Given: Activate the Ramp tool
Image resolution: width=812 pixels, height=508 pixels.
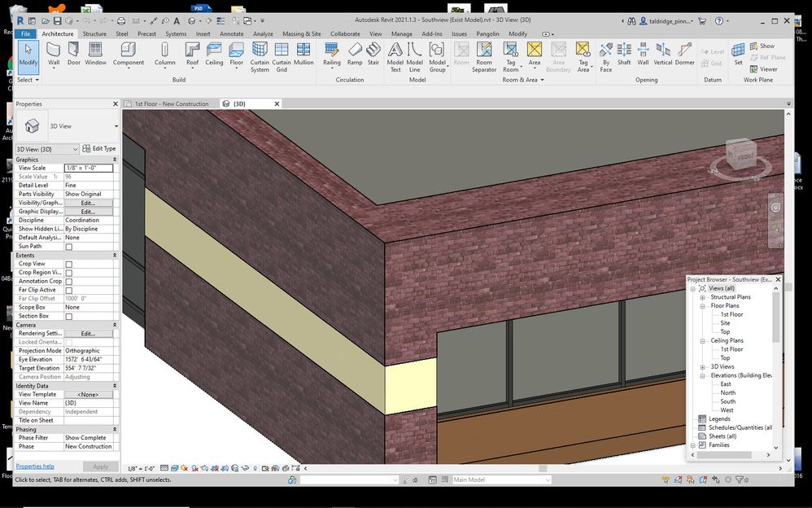Looking at the screenshot, I should point(355,54).
